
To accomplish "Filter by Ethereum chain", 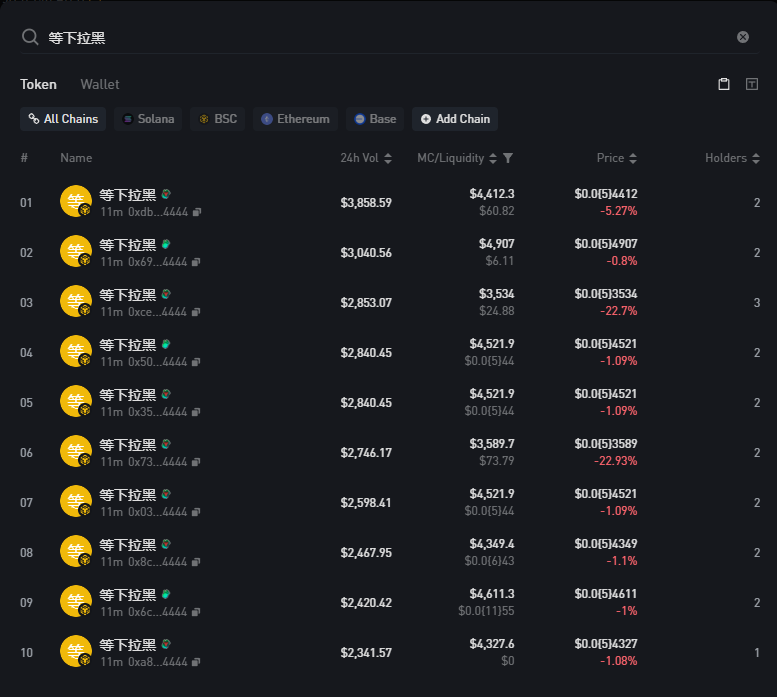I will point(295,119).
